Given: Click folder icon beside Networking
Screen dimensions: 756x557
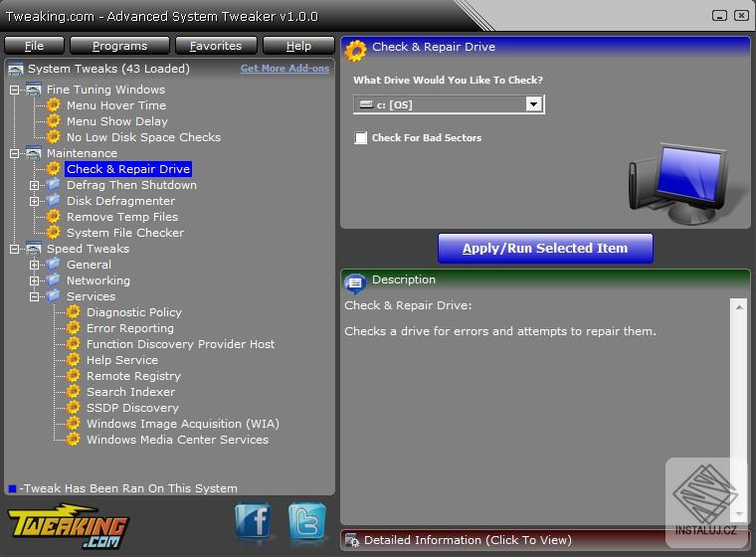Looking at the screenshot, I should 53,279.
